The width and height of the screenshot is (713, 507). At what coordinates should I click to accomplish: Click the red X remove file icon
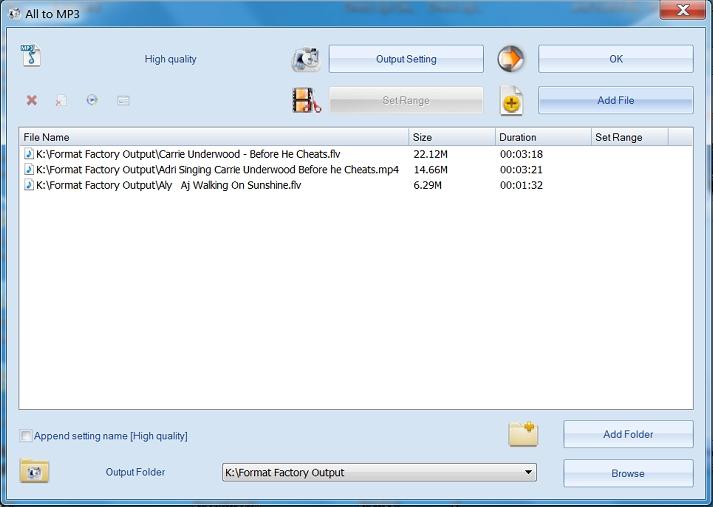tap(31, 100)
